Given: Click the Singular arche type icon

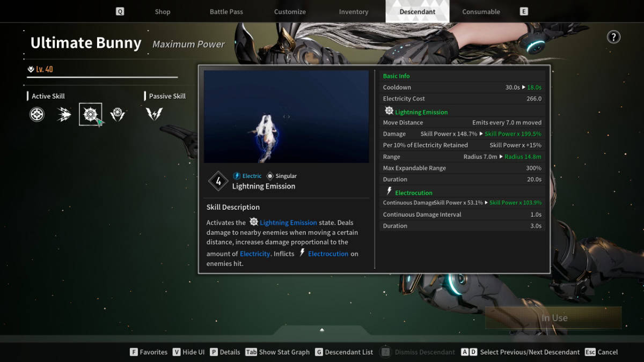Looking at the screenshot, I should 269,176.
